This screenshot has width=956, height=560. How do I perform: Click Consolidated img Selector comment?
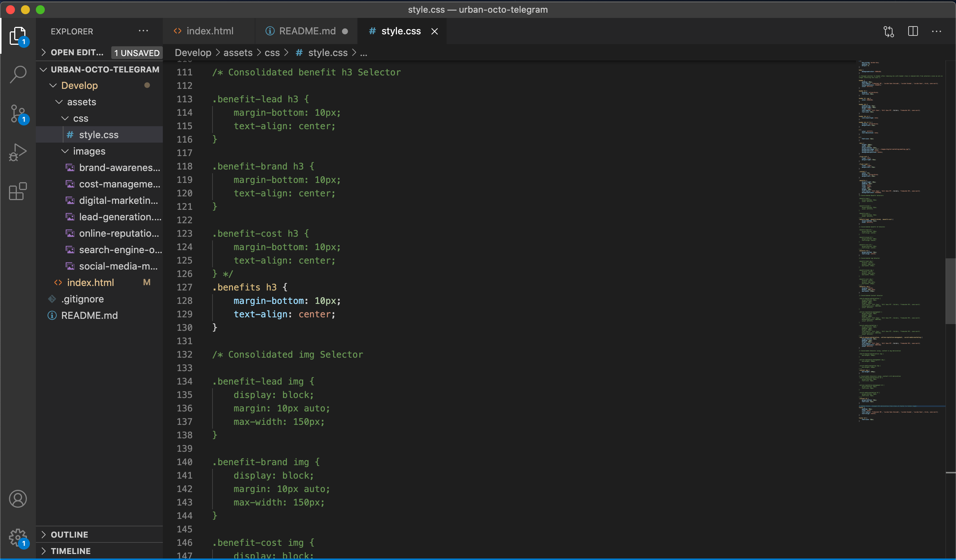click(x=288, y=355)
